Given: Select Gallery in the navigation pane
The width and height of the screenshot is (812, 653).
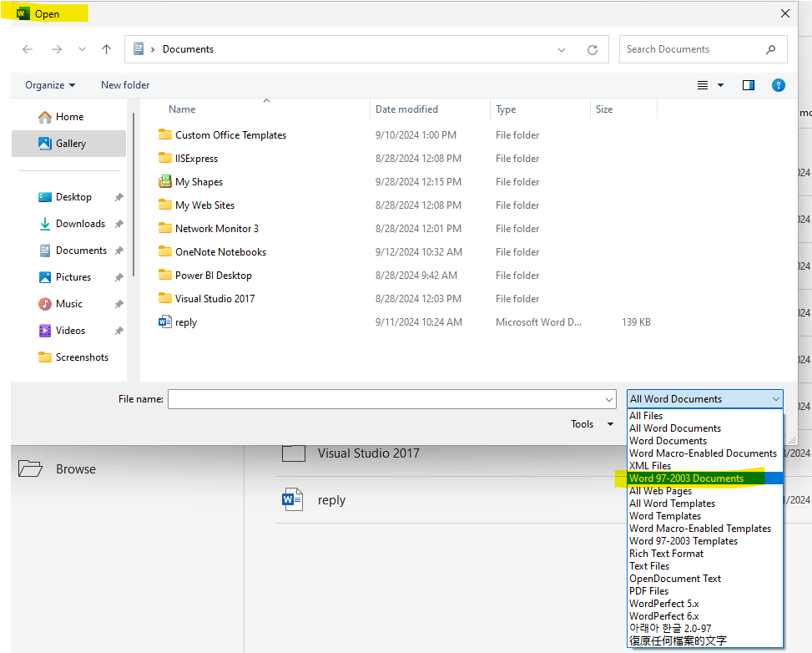Looking at the screenshot, I should (x=68, y=144).
